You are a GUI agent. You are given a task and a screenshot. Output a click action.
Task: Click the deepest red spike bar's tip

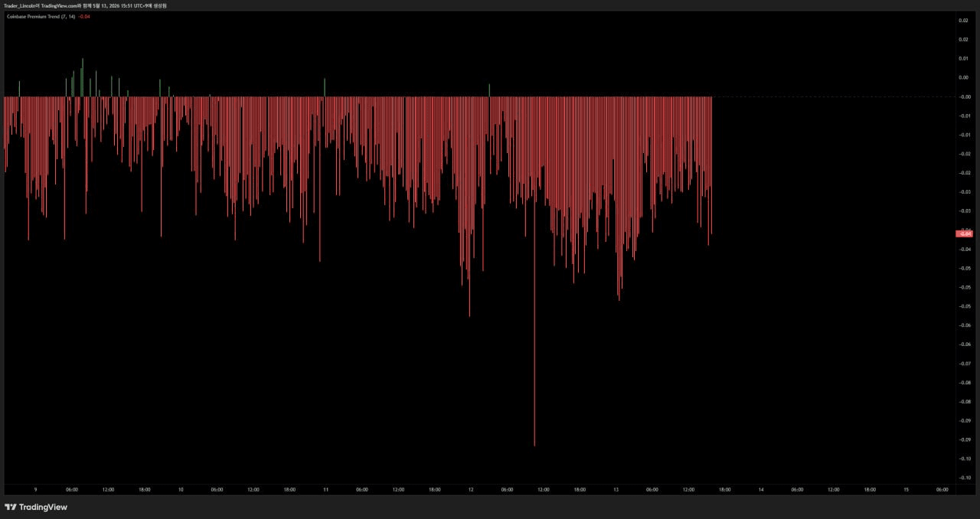click(x=534, y=445)
